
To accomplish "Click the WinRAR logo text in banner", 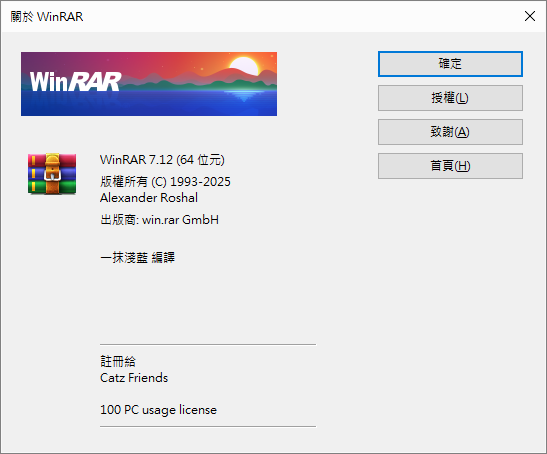I will click(x=75, y=82).
